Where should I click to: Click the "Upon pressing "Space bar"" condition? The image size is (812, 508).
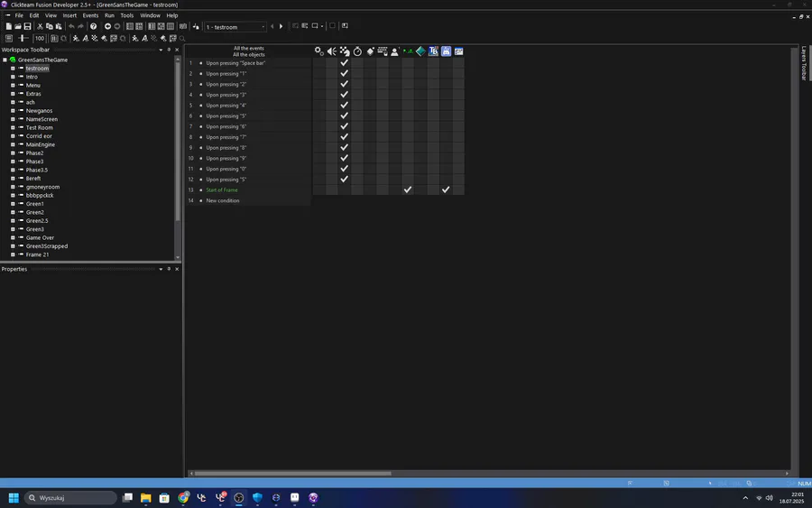[x=235, y=63]
